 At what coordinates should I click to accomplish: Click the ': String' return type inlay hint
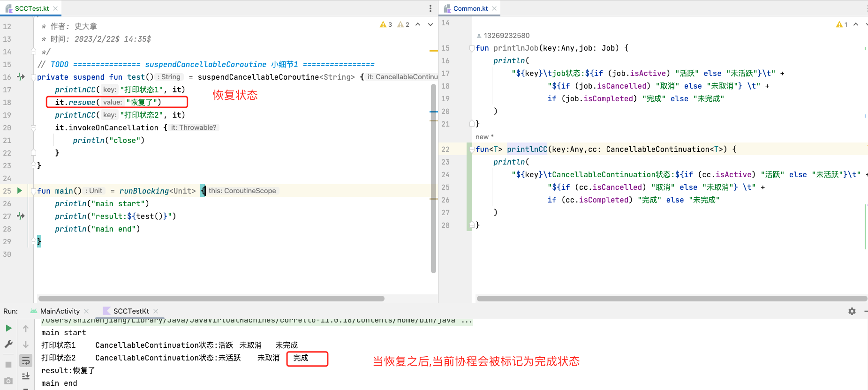(170, 77)
